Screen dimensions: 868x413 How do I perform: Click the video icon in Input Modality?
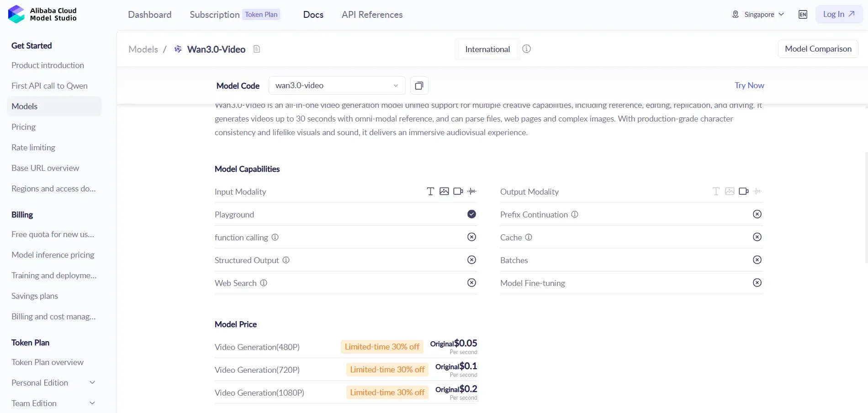458,191
